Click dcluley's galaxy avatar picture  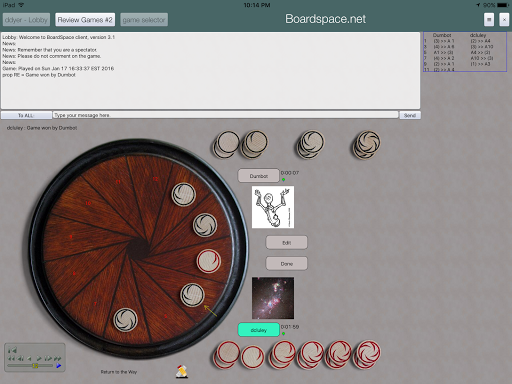pyautogui.click(x=273, y=298)
